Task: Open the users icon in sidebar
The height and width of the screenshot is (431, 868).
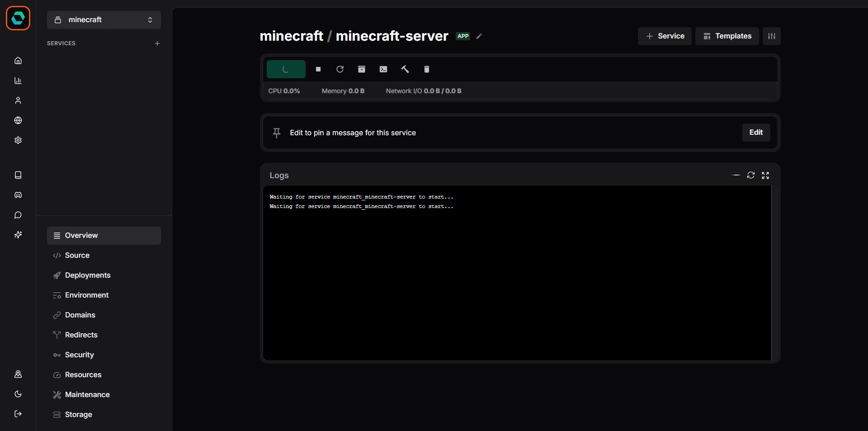Action: [18, 100]
